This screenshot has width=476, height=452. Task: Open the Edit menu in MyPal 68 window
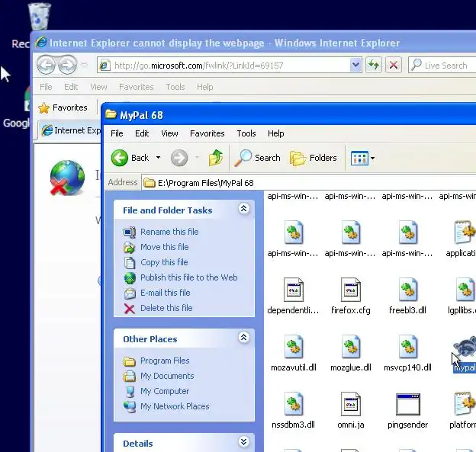[x=142, y=133]
